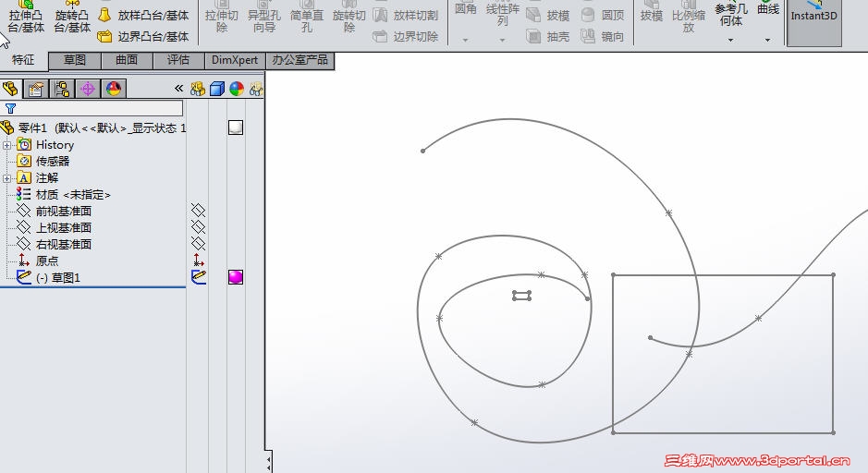868x473 pixels.
Task: Open the Fillet (圆角) dropdown arrow
Action: [466, 40]
